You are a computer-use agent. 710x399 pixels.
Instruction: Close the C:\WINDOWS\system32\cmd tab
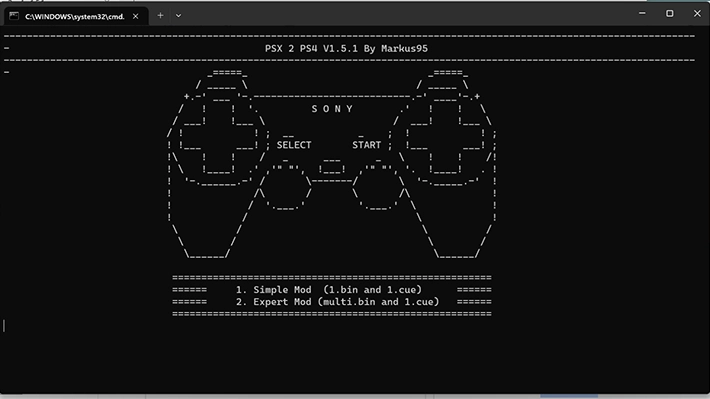[x=135, y=16]
